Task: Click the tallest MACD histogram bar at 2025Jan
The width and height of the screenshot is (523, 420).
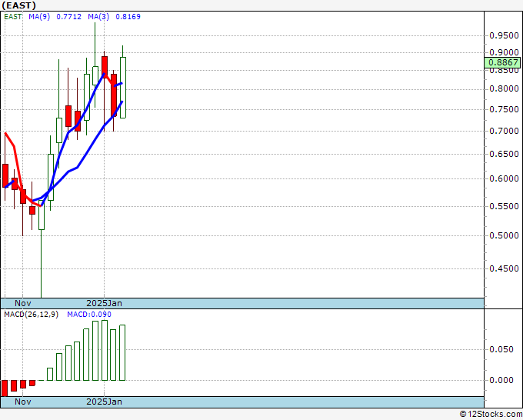Action: point(105,350)
